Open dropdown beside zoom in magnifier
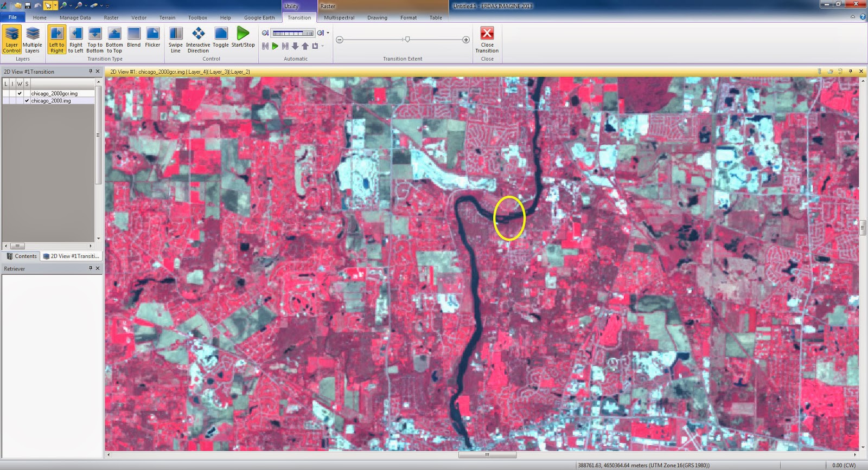Screen dimensions: 868x470 tap(71, 5)
